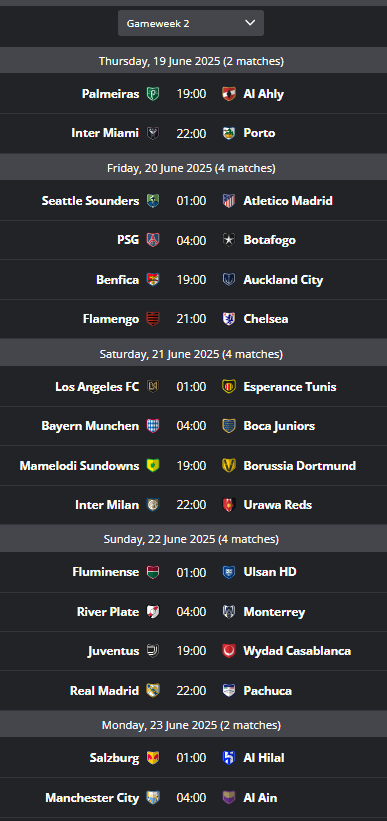
Task: Click the Palmeiras club crest
Action: pyautogui.click(x=153, y=94)
